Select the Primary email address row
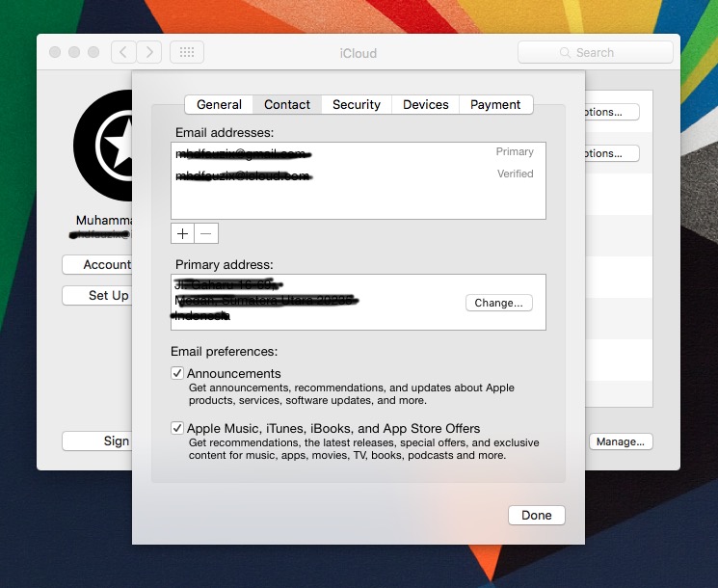718x588 pixels. pyautogui.click(x=359, y=153)
